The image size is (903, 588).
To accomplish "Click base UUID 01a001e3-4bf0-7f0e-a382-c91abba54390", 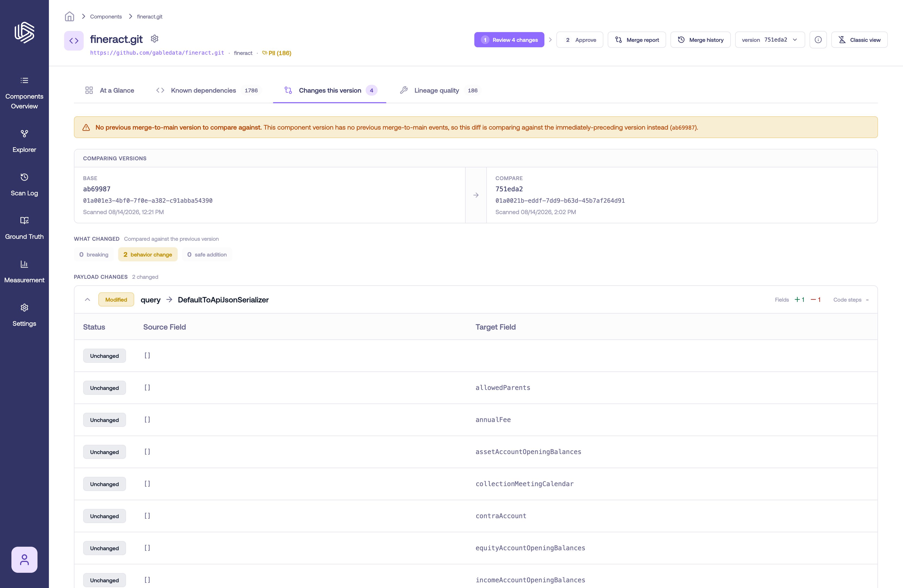I will click(x=148, y=201).
